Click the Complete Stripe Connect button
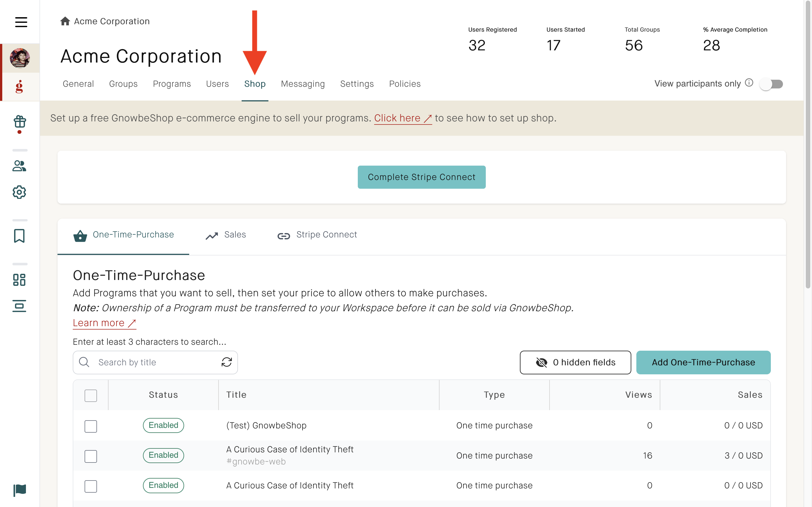 pos(422,177)
